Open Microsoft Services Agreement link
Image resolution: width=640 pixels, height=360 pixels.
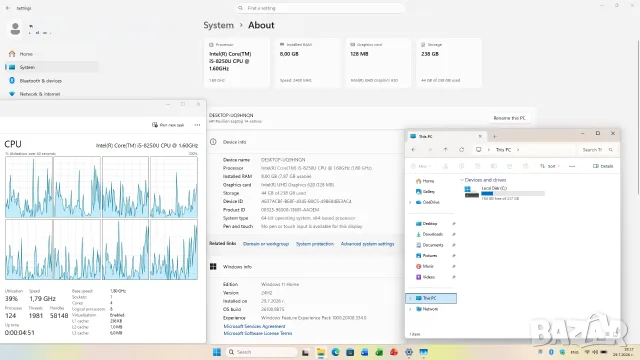(254, 326)
